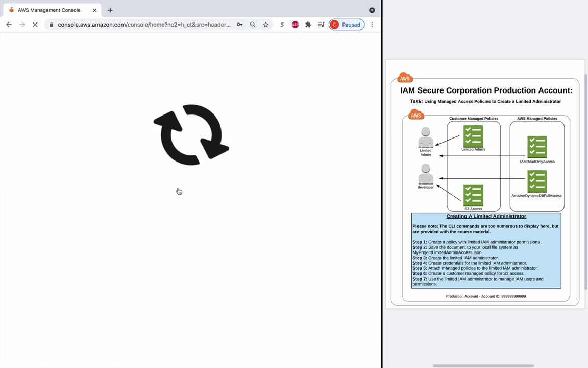Close the AWS Management Console tab
The width and height of the screenshot is (588, 368).
94,10
